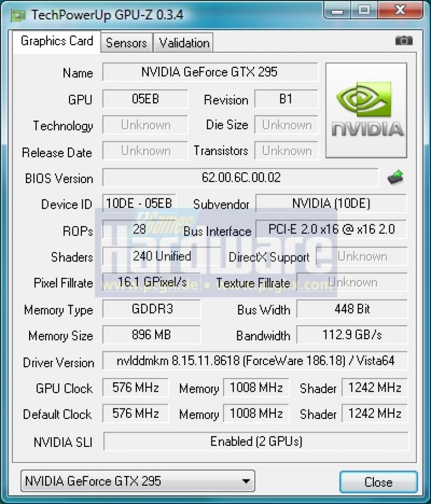Open the Validation tab

point(184,43)
